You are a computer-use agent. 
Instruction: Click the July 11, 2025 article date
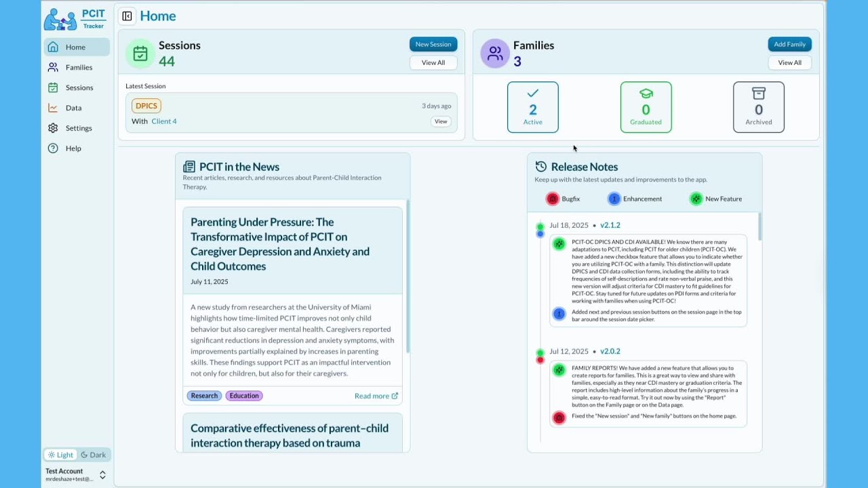click(210, 281)
